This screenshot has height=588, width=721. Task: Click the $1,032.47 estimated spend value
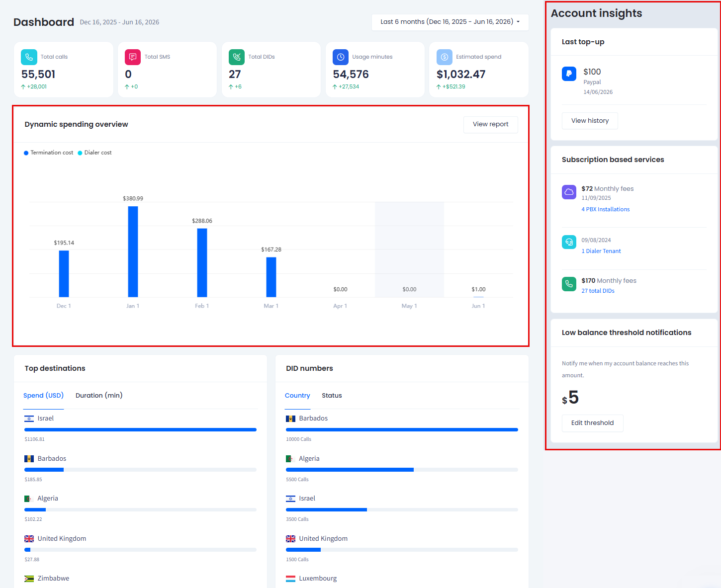(461, 75)
